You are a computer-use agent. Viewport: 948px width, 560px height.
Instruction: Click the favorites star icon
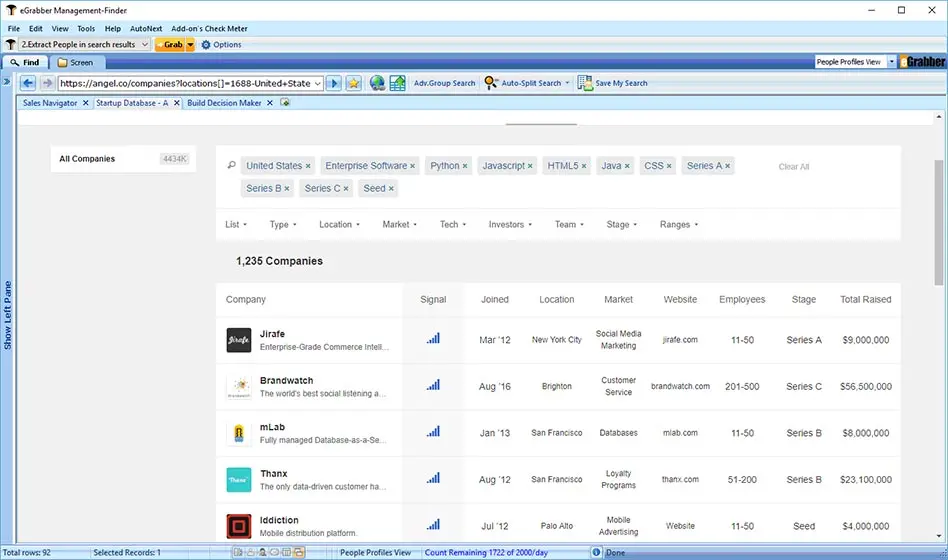(354, 83)
